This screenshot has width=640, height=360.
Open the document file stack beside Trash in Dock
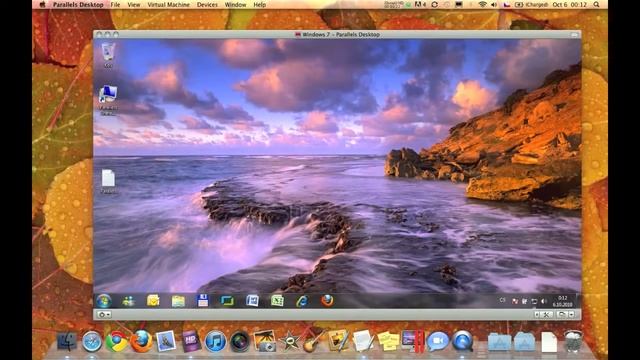549,342
